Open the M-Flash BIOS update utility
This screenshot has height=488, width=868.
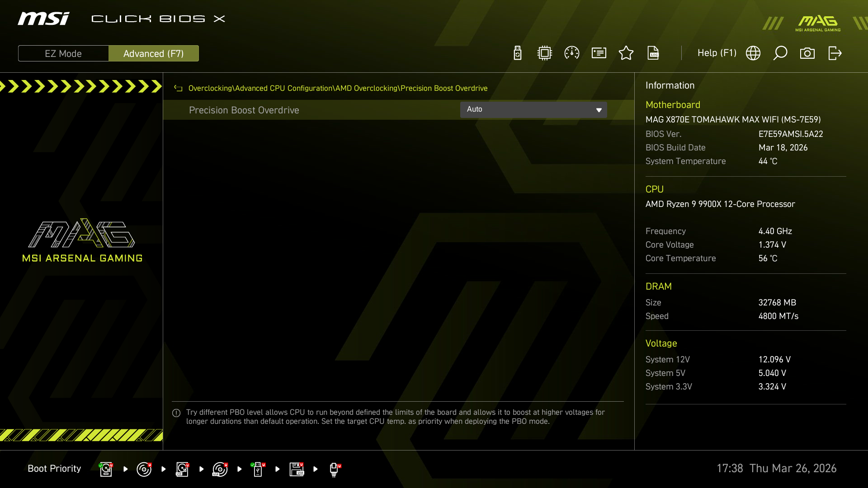point(517,53)
